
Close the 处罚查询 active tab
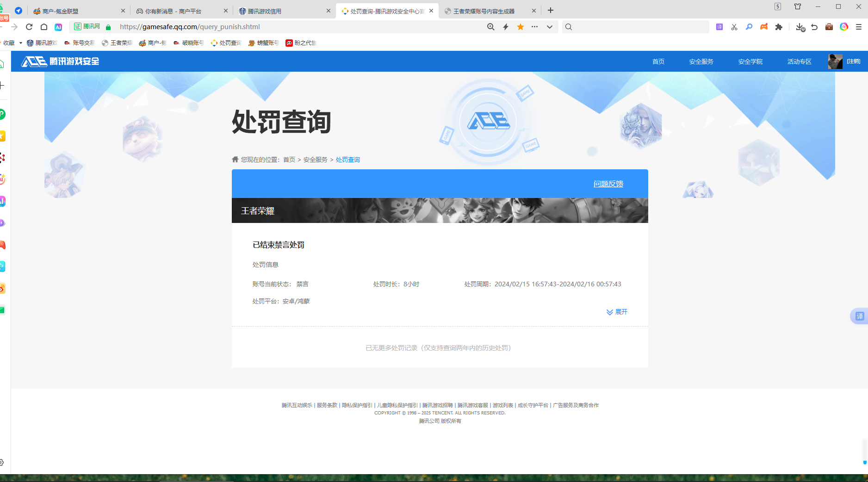click(431, 11)
